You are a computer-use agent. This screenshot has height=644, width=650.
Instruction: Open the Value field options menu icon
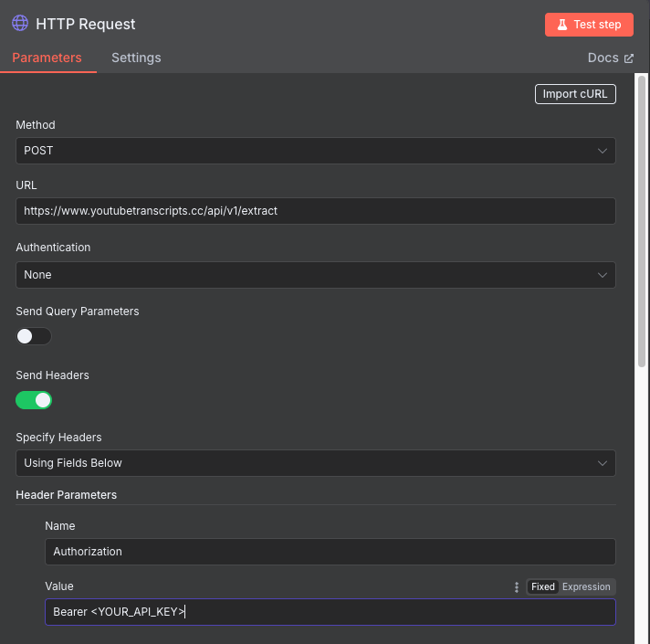point(516,586)
